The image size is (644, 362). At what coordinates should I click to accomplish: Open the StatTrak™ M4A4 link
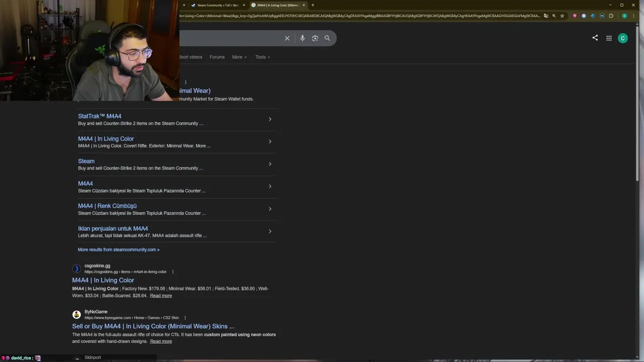tap(100, 116)
